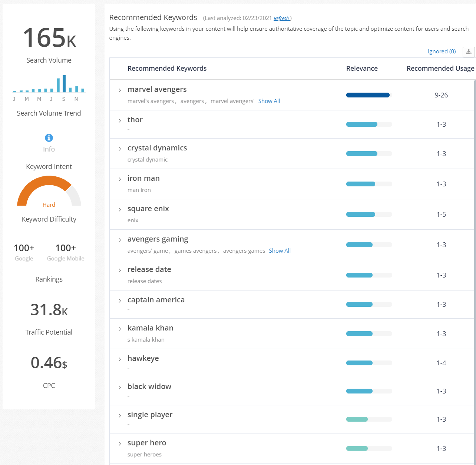Click the 'man iron' variant text
This screenshot has width=476, height=465.
(139, 190)
